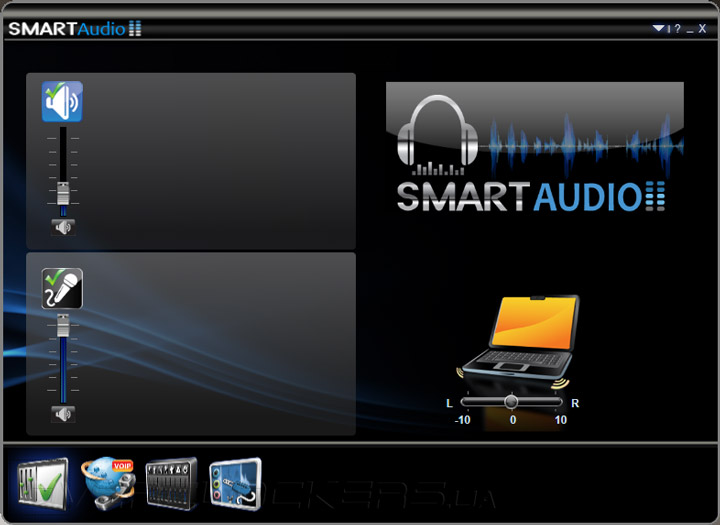Minimize the SmartAudio window
The image size is (720, 525).
[690, 31]
